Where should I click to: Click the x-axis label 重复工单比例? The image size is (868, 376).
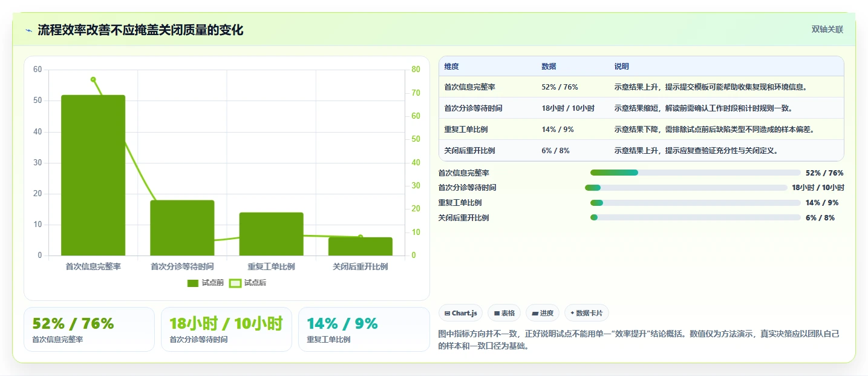(x=271, y=266)
